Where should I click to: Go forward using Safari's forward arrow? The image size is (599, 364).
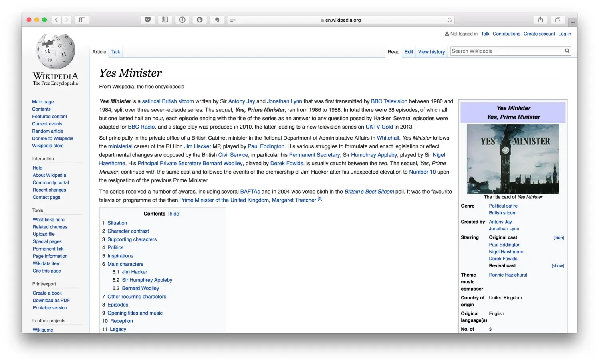(x=67, y=20)
